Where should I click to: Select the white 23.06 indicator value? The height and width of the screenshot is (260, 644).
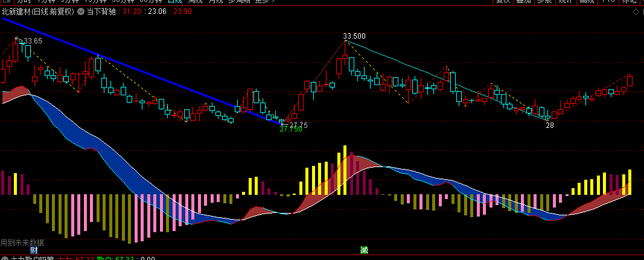158,12
